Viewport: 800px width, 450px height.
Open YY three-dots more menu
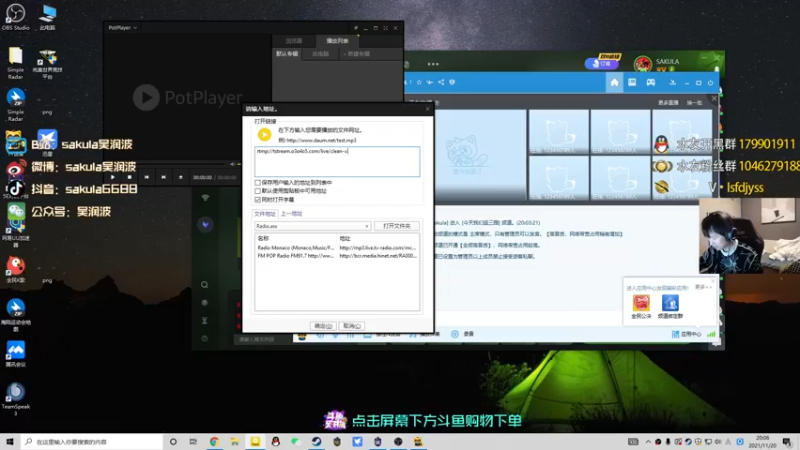pos(433,64)
